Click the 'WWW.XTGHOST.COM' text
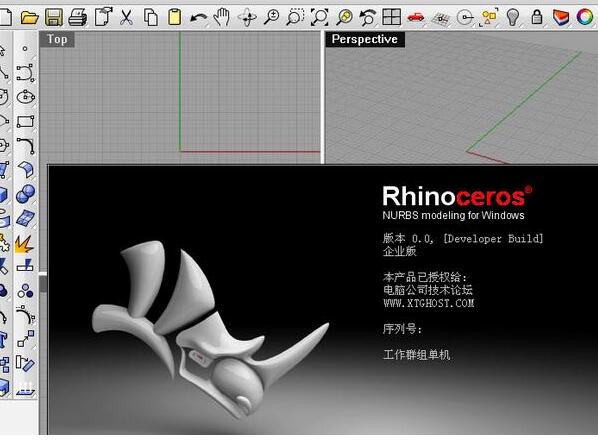Screen dimensions: 598x440 pyautogui.click(x=429, y=303)
